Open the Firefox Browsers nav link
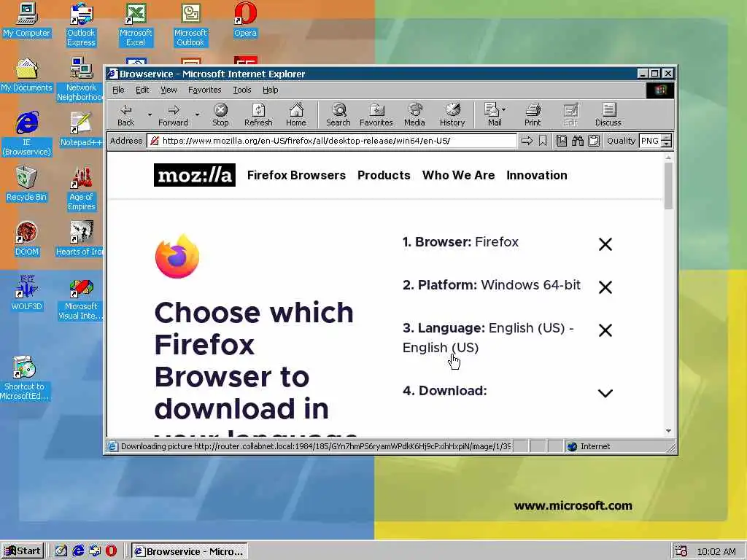The height and width of the screenshot is (560, 747). coord(296,175)
